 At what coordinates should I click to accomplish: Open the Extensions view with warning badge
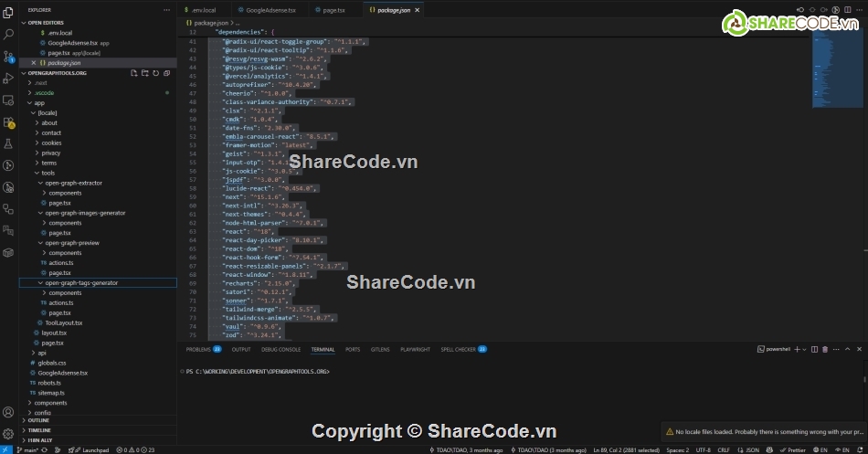pos(8,122)
